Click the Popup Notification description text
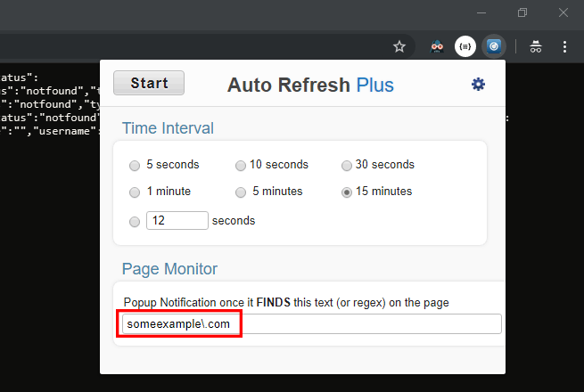This screenshot has width=584, height=392. coord(286,303)
